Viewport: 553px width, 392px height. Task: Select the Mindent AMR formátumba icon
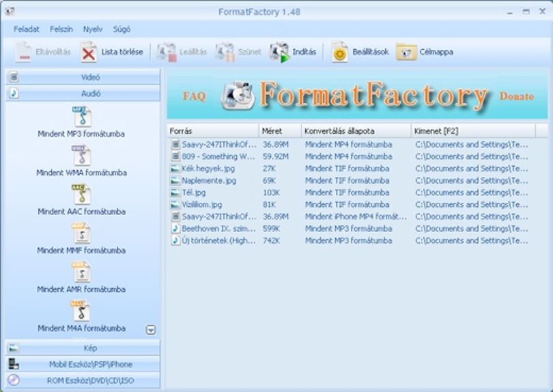[x=82, y=272]
